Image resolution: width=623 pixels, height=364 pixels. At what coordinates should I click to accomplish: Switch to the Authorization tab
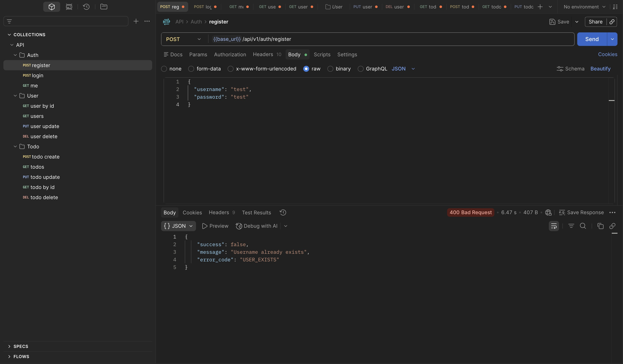tap(230, 54)
